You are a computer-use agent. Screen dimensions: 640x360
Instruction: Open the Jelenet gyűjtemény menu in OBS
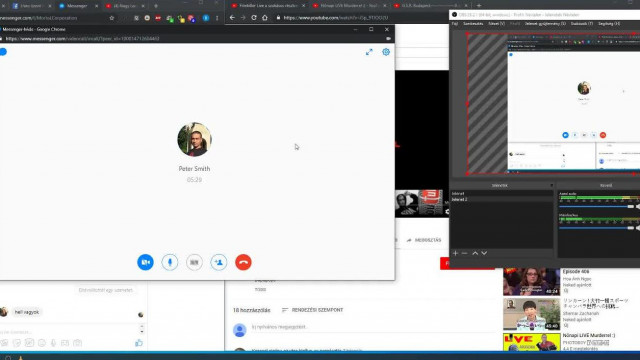[545, 24]
